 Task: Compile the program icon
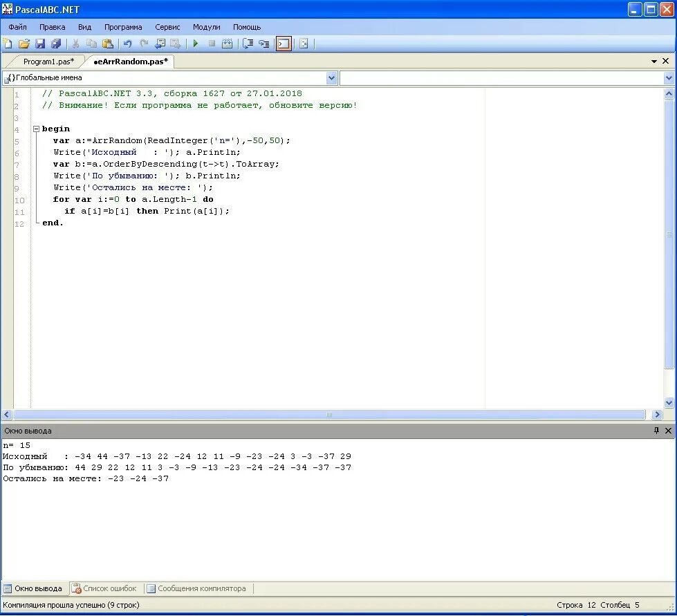pos(227,44)
